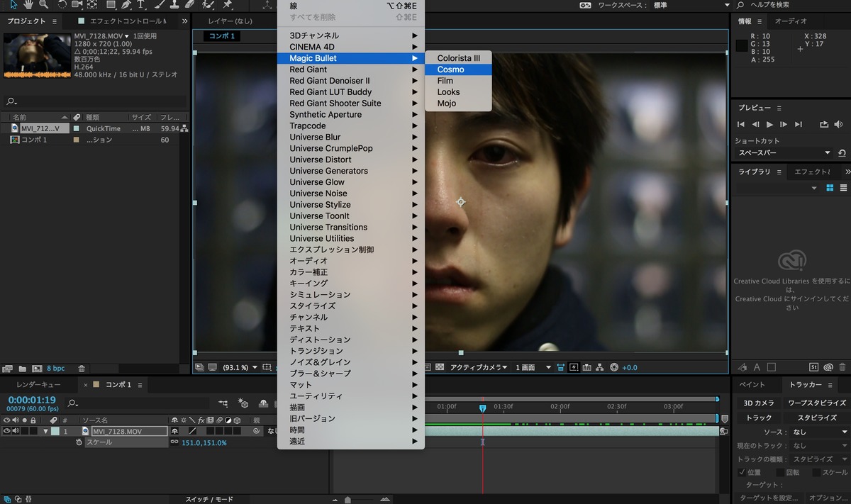This screenshot has width=851, height=504.
Task: Reset exposure in the viewer footer
Action: tap(614, 367)
